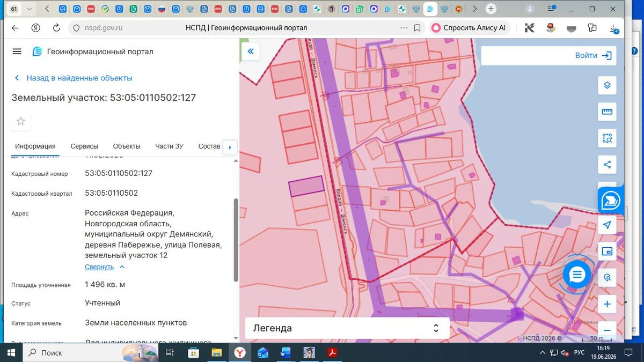Open Microsoft Store from the taskbar
Viewport: 644px width, 362px height.
point(194,352)
